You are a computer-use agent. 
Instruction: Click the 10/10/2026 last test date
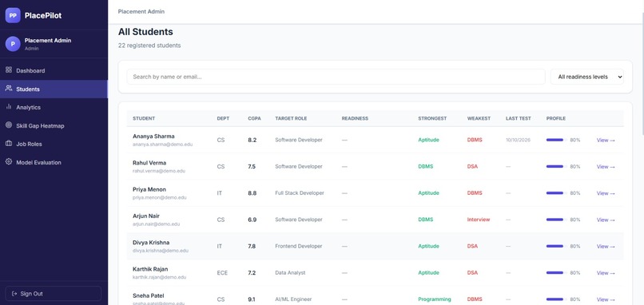[x=519, y=140]
